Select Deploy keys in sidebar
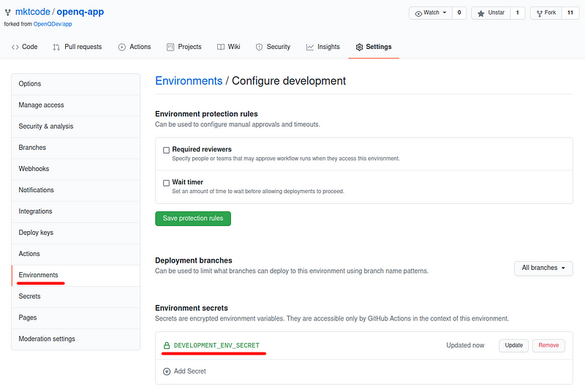 pos(76,233)
